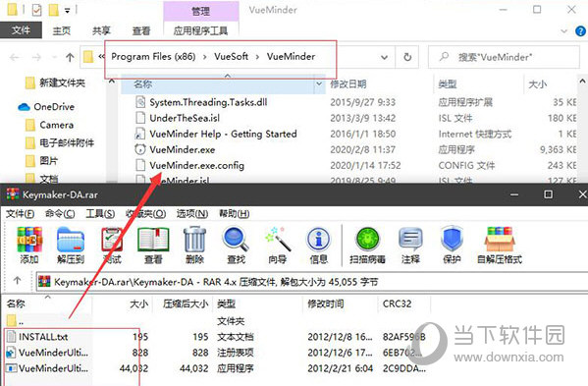Open WinRAR 工具(S) menu
588x386 pixels.
[x=100, y=214]
